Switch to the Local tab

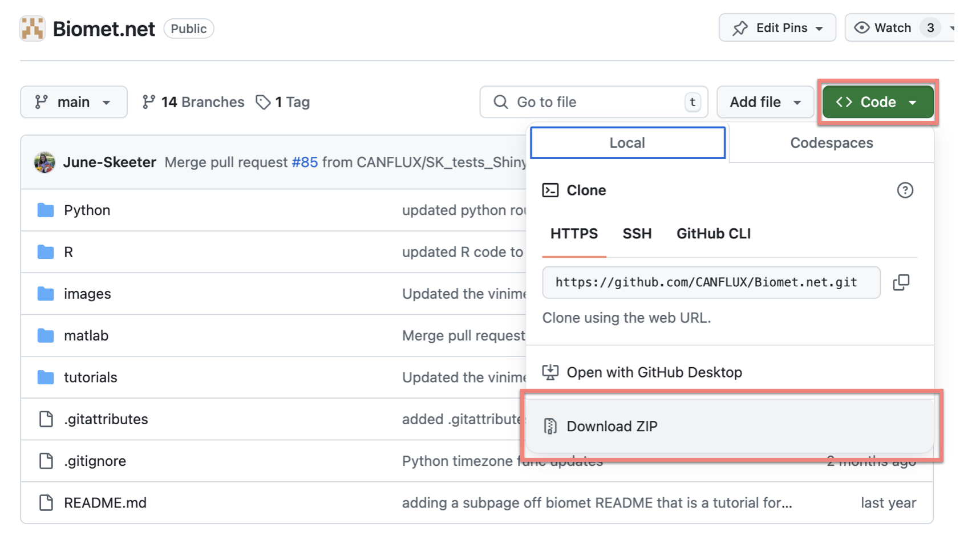(627, 143)
